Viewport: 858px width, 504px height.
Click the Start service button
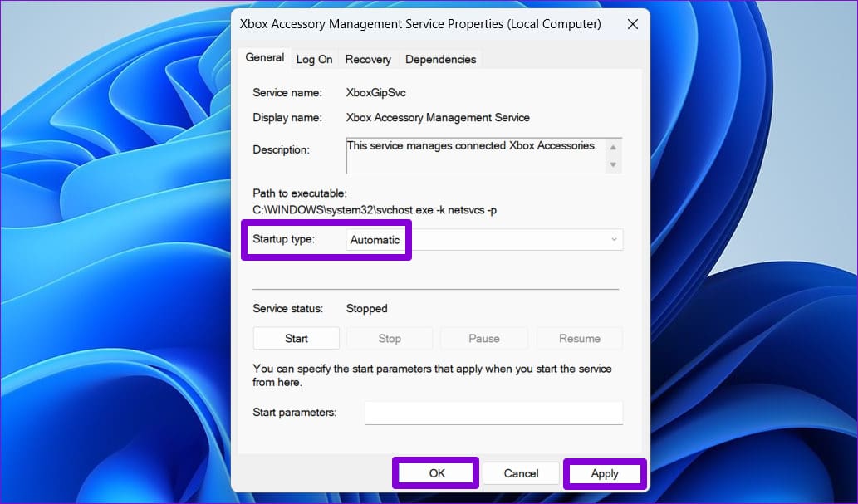click(296, 338)
